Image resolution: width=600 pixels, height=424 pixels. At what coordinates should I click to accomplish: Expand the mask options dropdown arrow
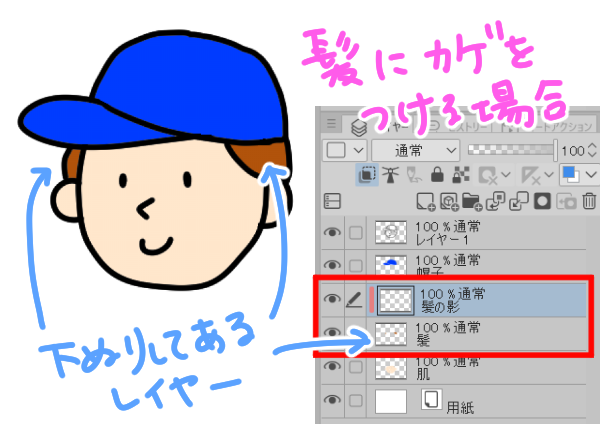point(505,175)
